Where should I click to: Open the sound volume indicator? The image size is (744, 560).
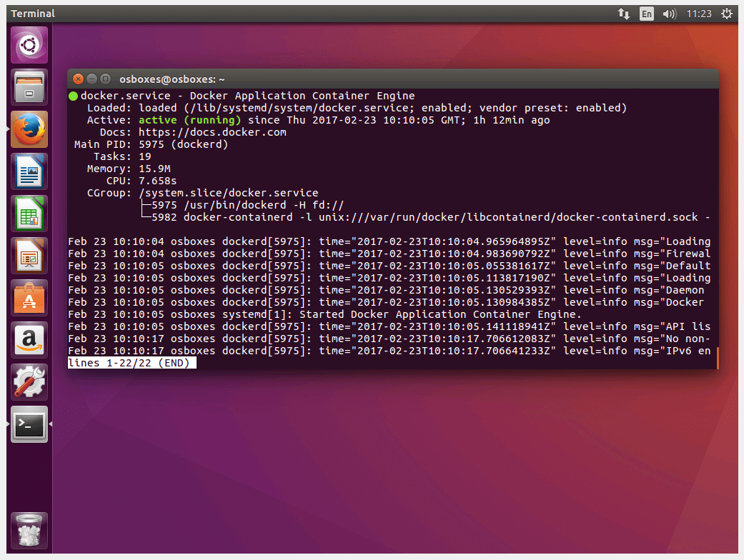pos(669,14)
